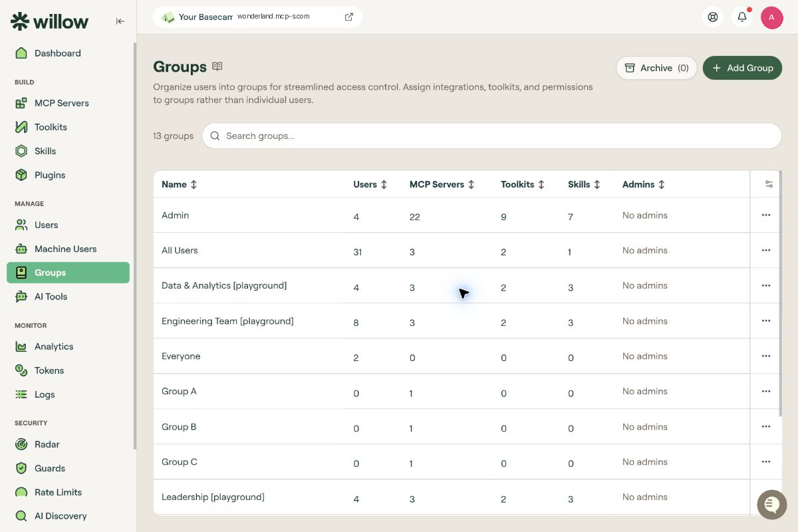
Task: Open the Group A row
Action: click(x=452, y=391)
